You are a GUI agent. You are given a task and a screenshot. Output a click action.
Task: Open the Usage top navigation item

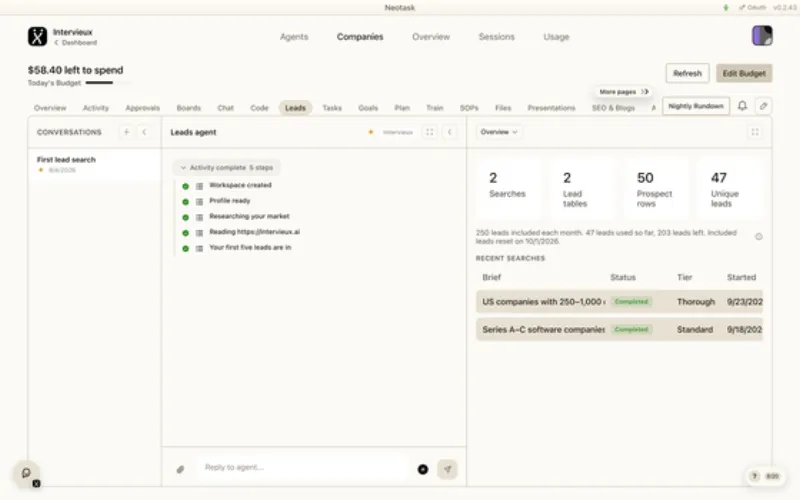[x=556, y=37]
